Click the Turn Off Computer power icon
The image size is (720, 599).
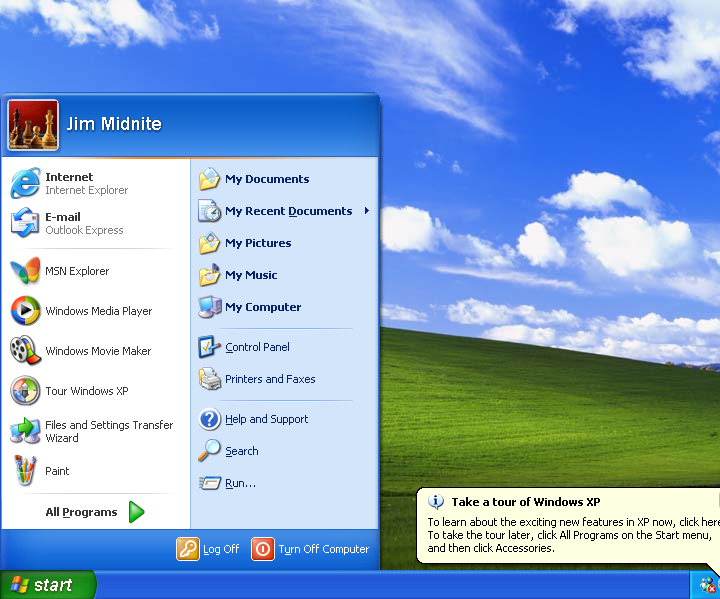(x=263, y=549)
